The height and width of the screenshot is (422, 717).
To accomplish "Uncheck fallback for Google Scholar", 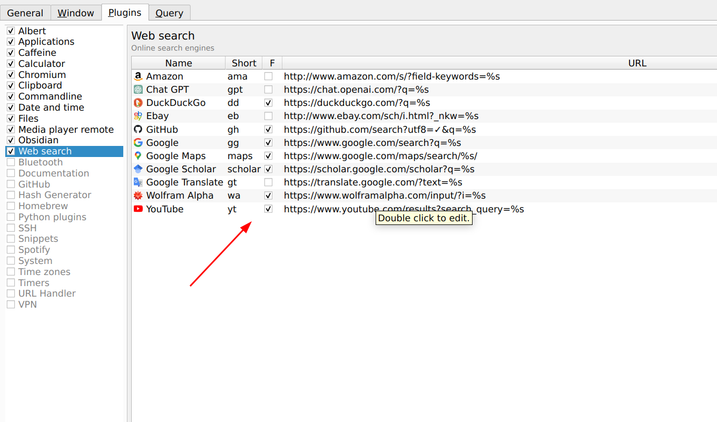I will tap(268, 169).
